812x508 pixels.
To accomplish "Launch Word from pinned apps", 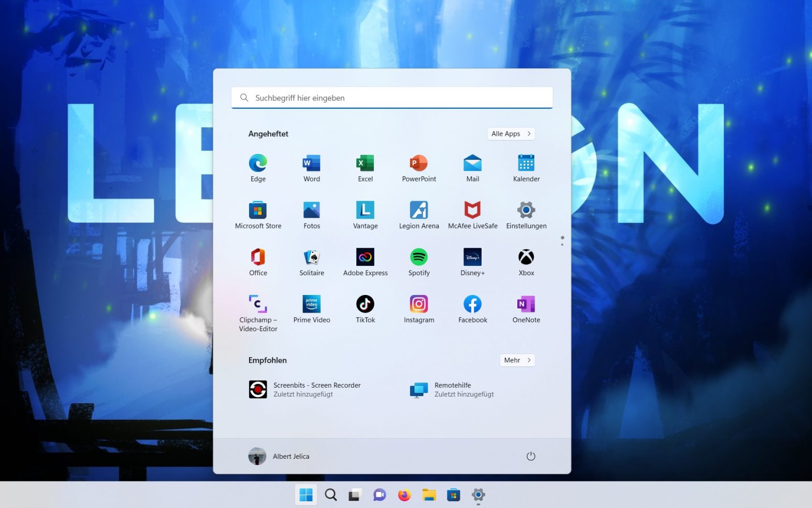I will pos(312,168).
